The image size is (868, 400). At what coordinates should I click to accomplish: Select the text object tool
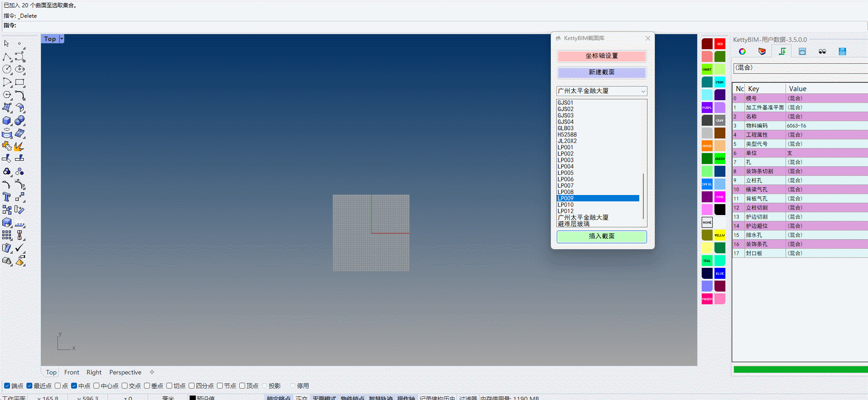7,197
